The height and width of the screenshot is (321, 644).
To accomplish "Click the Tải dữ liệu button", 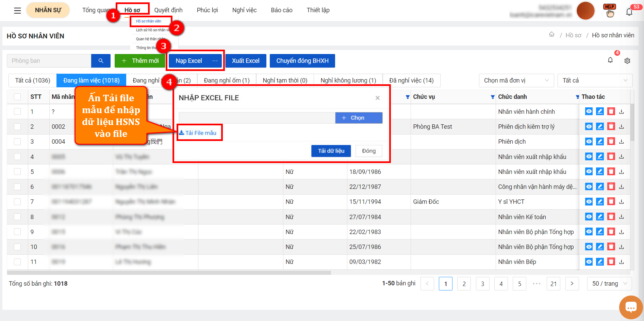I will tap(331, 151).
